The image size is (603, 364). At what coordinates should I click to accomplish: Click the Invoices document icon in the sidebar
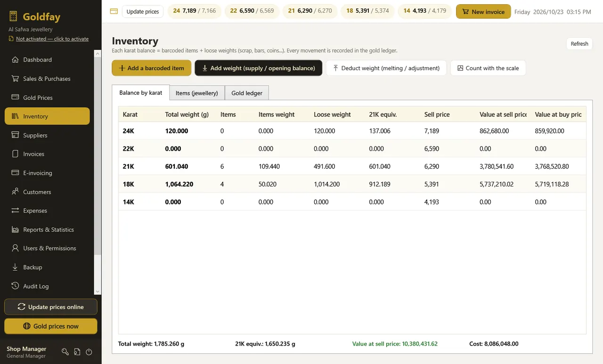click(15, 154)
